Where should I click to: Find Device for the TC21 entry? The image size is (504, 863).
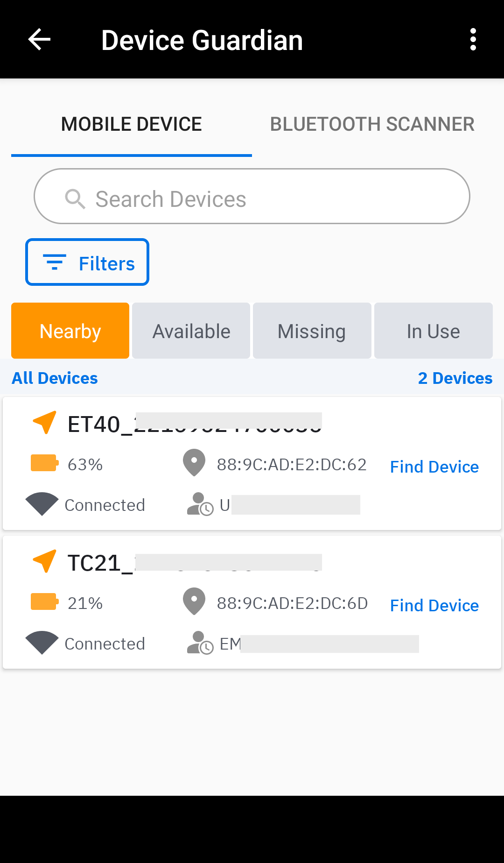[x=434, y=605]
